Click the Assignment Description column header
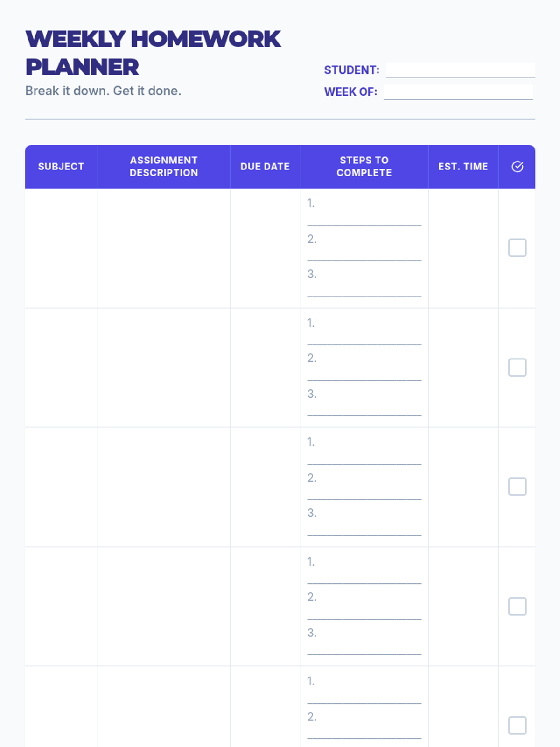This screenshot has height=747, width=560. tap(164, 167)
